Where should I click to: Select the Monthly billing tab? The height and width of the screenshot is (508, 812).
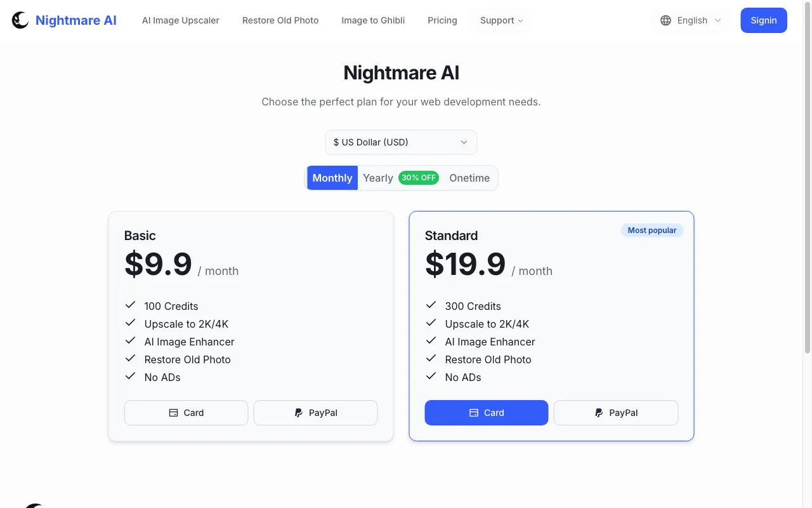tap(332, 178)
